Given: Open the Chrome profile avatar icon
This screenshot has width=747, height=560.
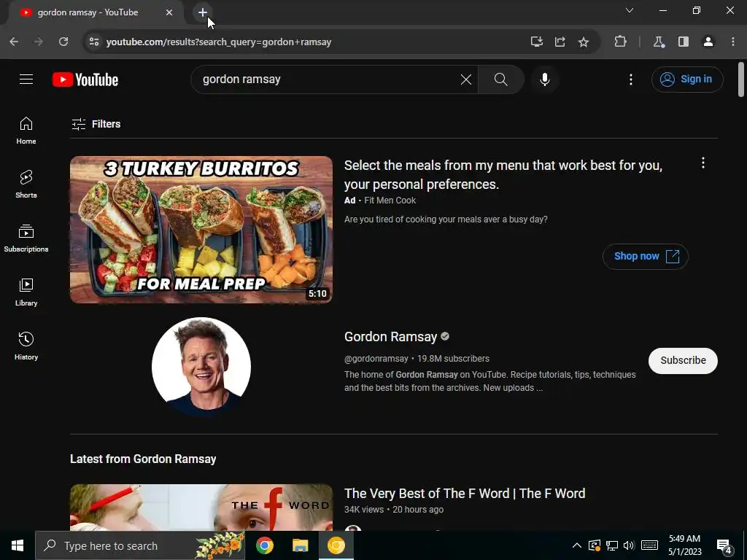Looking at the screenshot, I should click(708, 42).
